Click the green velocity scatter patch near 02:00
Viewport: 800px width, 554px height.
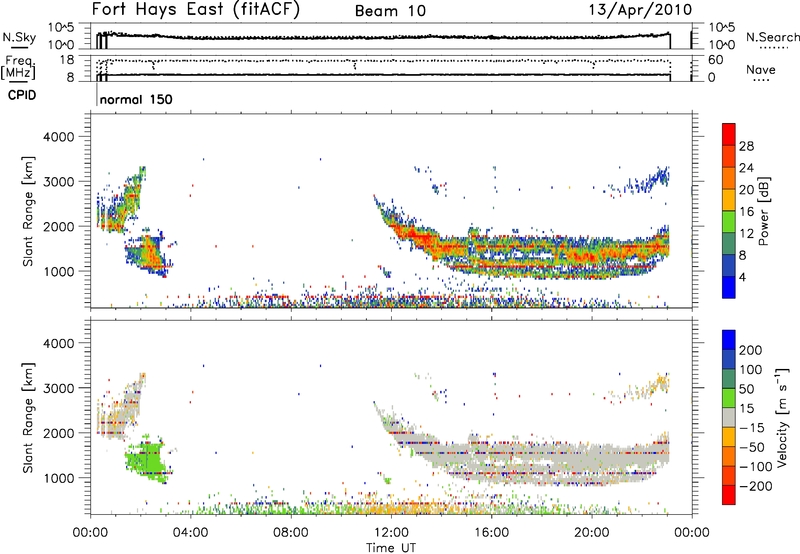pyautogui.click(x=145, y=460)
